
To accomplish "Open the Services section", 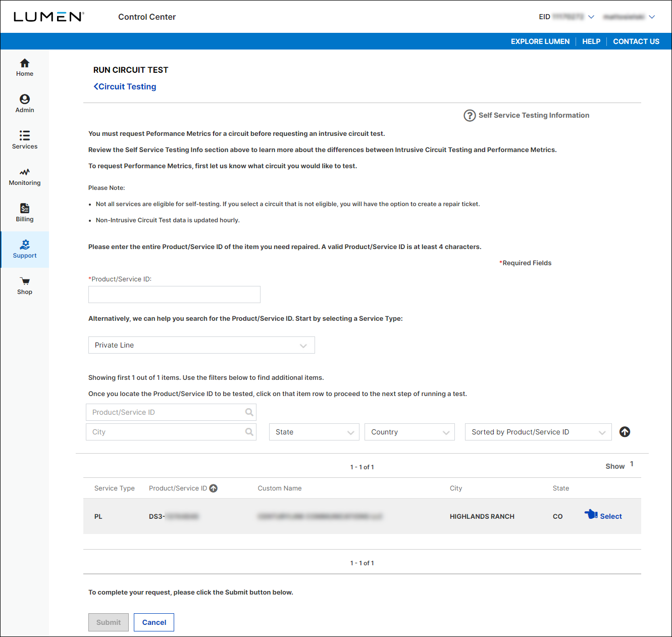I will pos(24,140).
